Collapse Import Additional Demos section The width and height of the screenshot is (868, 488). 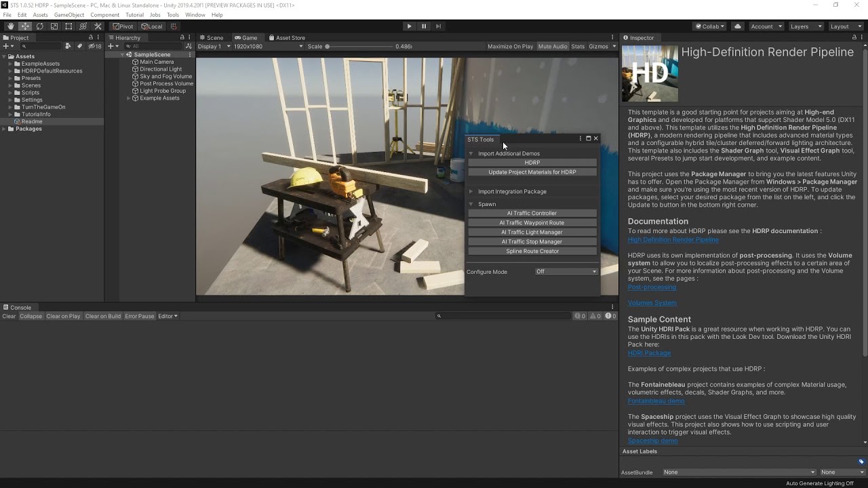coord(471,154)
